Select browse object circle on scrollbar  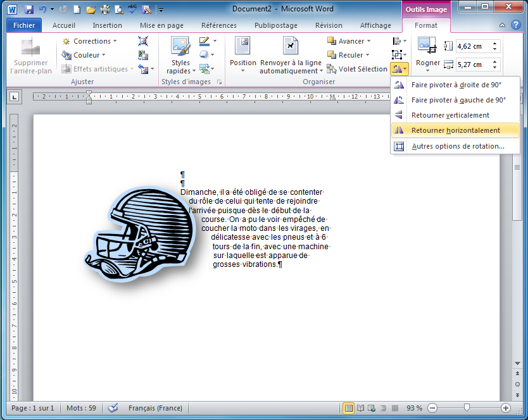click(517, 385)
